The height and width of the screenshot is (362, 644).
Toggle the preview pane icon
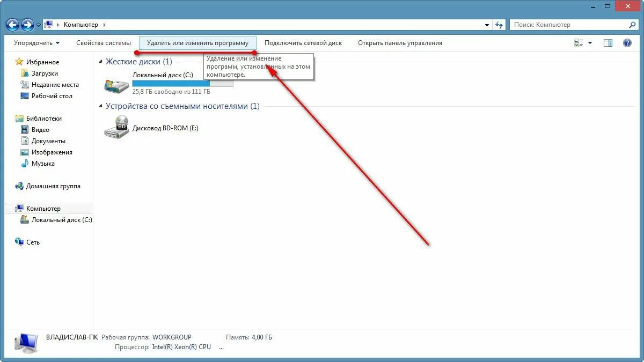(608, 43)
